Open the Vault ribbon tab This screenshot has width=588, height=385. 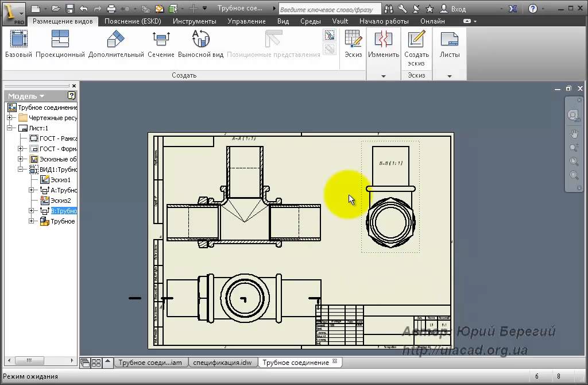coord(340,21)
